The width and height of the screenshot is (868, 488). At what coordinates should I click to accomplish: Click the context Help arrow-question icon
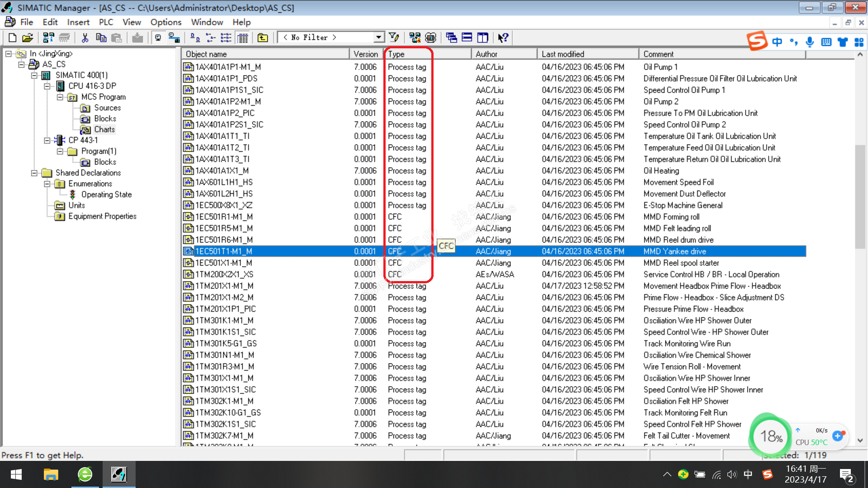tap(503, 38)
